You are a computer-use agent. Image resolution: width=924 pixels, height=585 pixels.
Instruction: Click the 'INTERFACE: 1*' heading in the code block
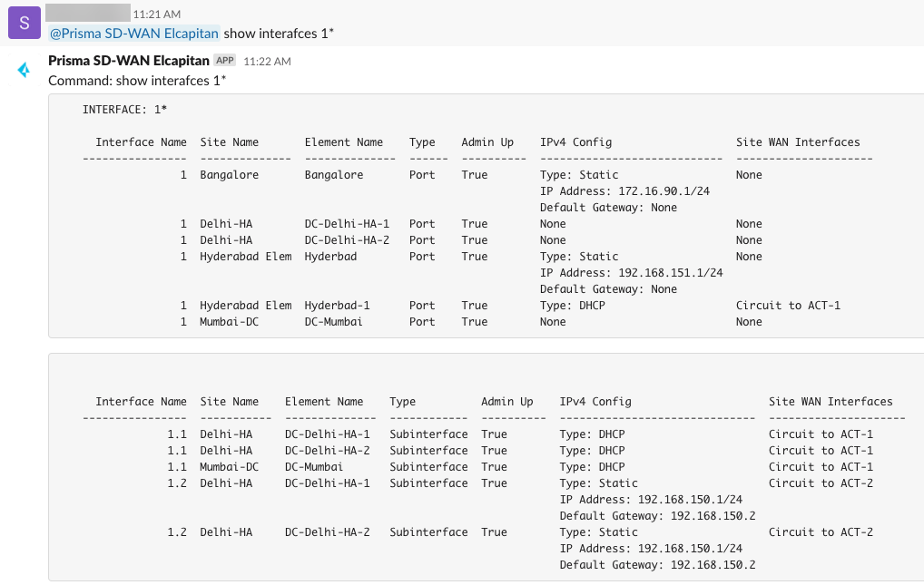click(124, 110)
